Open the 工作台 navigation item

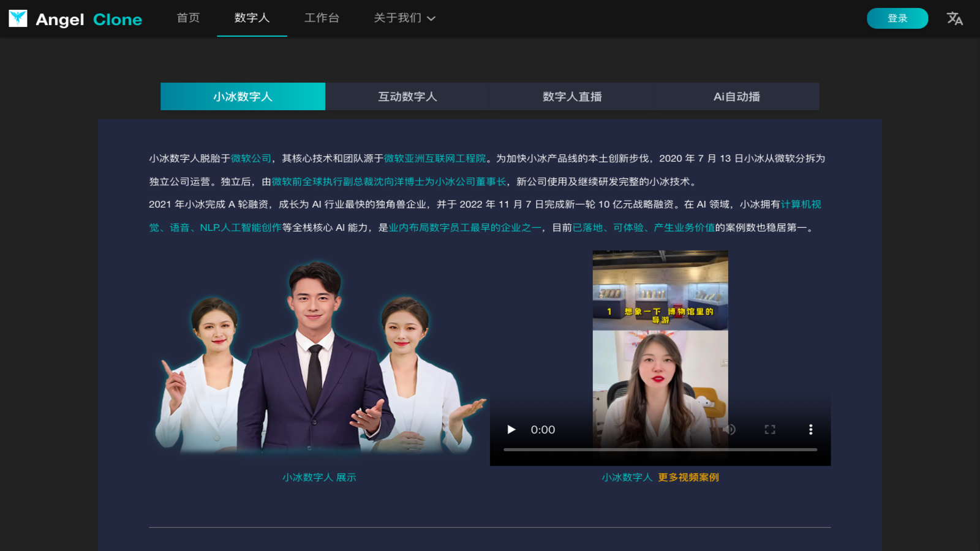[x=322, y=18]
